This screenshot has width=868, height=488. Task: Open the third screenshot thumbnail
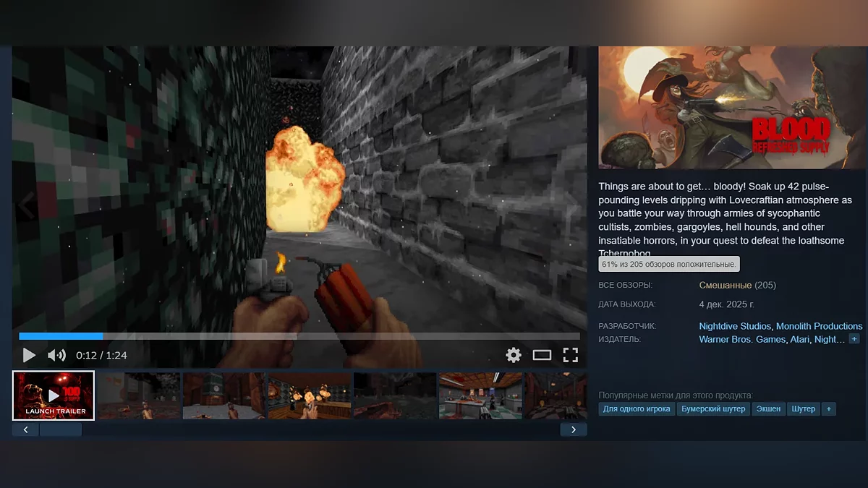pyautogui.click(x=224, y=395)
